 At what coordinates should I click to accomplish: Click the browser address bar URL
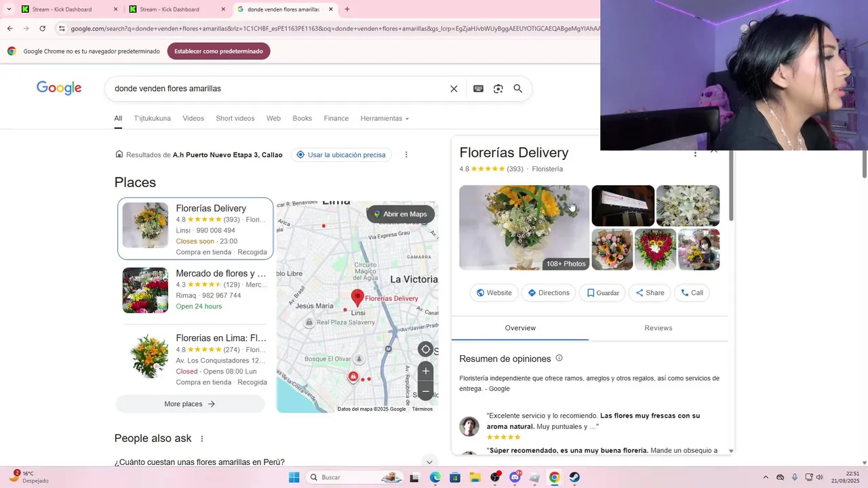334,28
